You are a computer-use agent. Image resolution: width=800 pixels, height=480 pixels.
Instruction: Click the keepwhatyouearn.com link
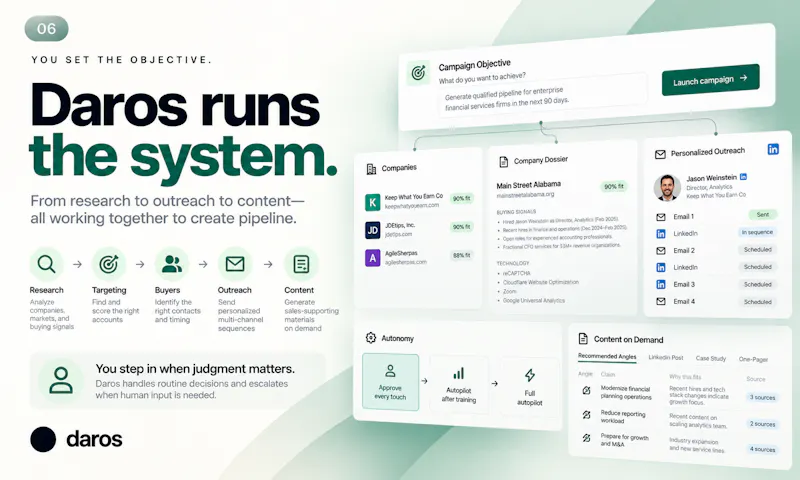[412, 206]
